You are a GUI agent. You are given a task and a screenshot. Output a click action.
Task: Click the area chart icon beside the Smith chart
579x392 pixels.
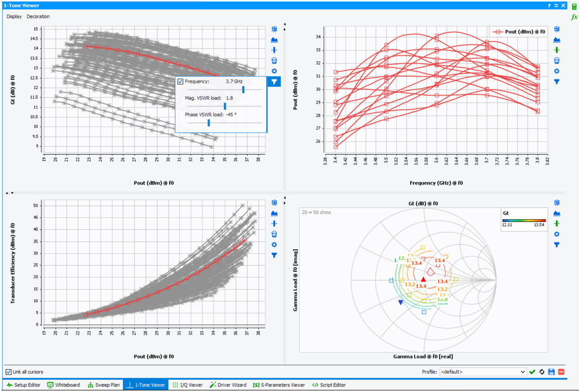557,213
